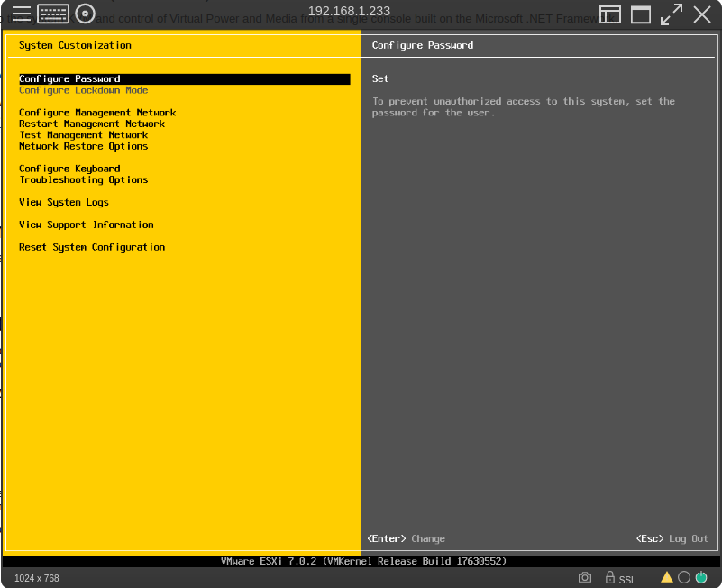Click the green power status icon
This screenshot has height=588, width=722.
click(701, 577)
